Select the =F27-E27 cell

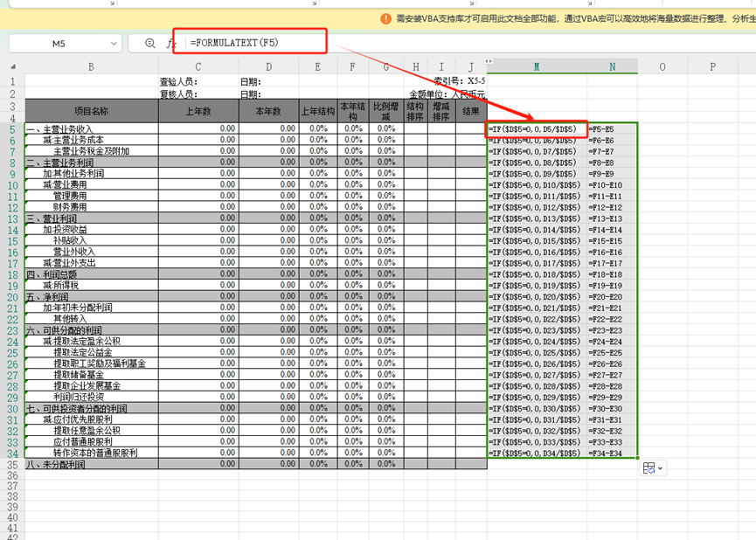613,375
